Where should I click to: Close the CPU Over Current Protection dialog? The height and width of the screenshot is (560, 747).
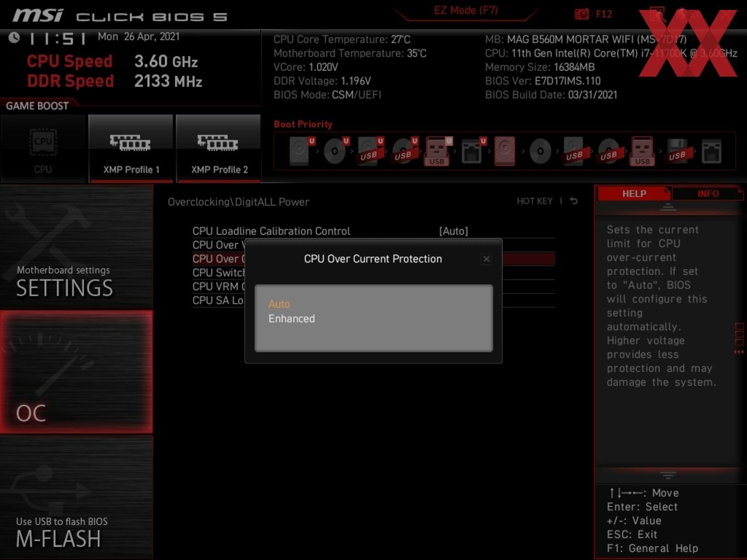[x=486, y=259]
